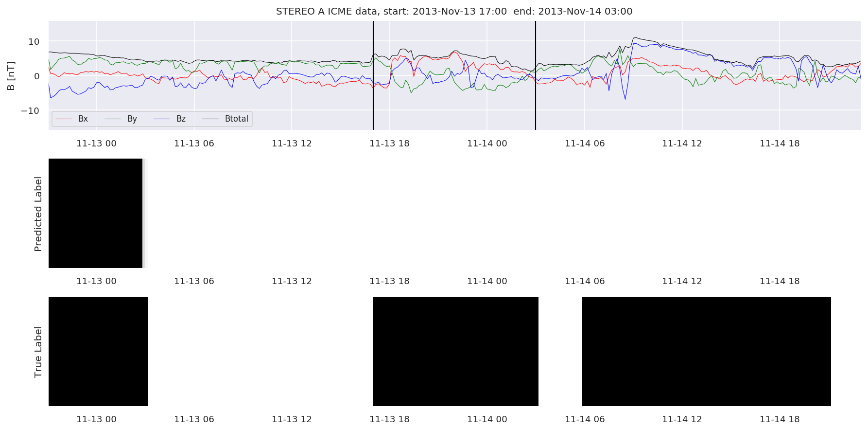Click tick 11-14 06 under the Predicted Label panel
868x431 pixels.
(585, 281)
